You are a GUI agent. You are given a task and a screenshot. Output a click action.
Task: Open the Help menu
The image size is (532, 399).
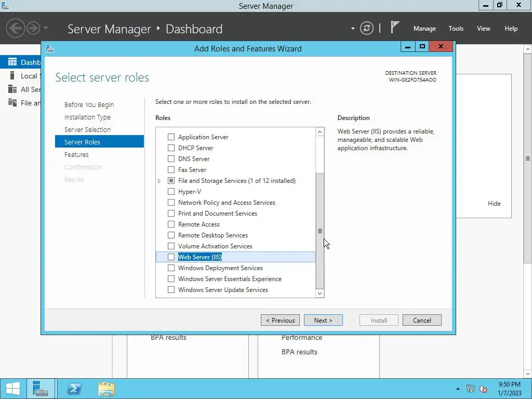tap(511, 29)
